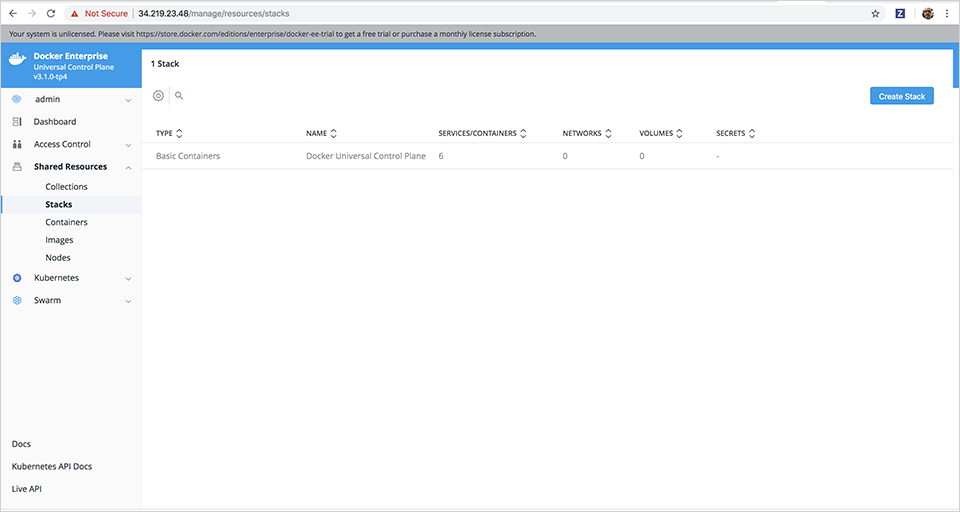
Task: Sort the table by TYPE column
Action: [x=170, y=134]
